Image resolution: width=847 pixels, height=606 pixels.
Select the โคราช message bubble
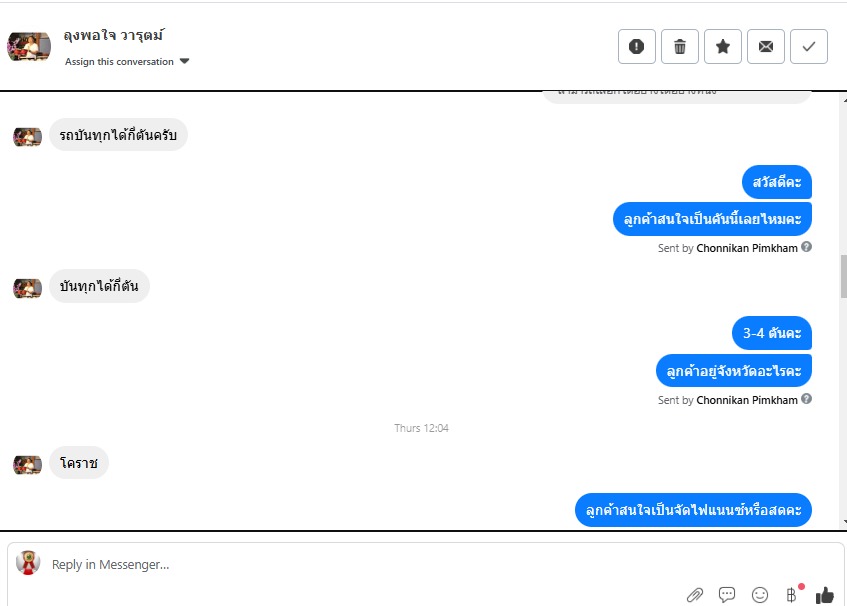79,463
